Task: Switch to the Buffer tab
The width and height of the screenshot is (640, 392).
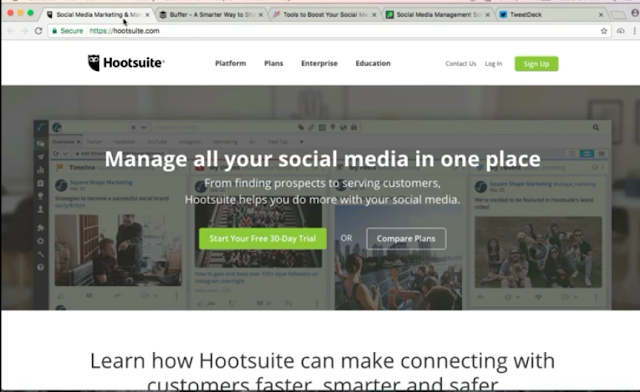Action: click(x=211, y=15)
